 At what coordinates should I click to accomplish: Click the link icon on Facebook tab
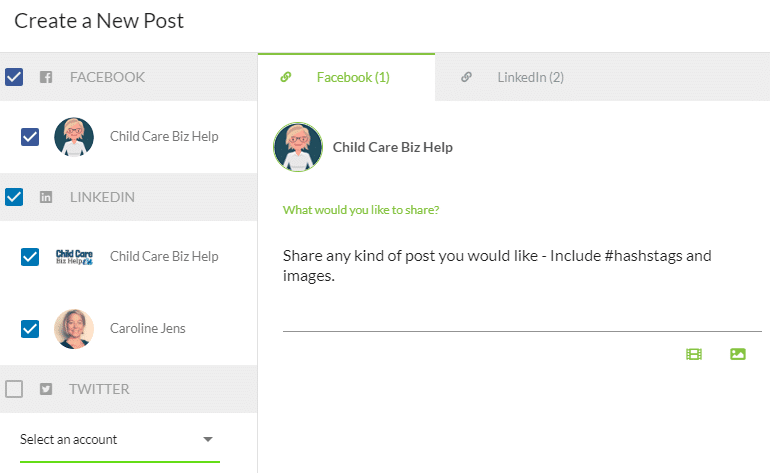point(286,77)
